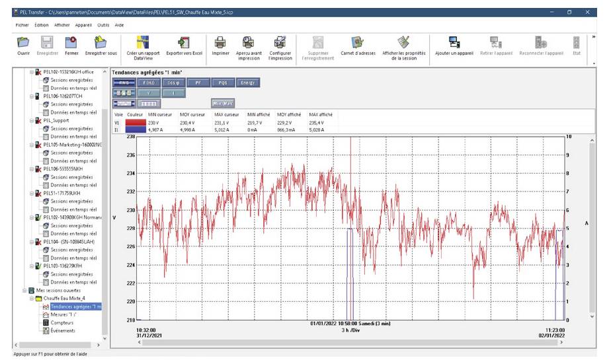
Task: Export data with Exporter vers Excel
Action: (183, 43)
